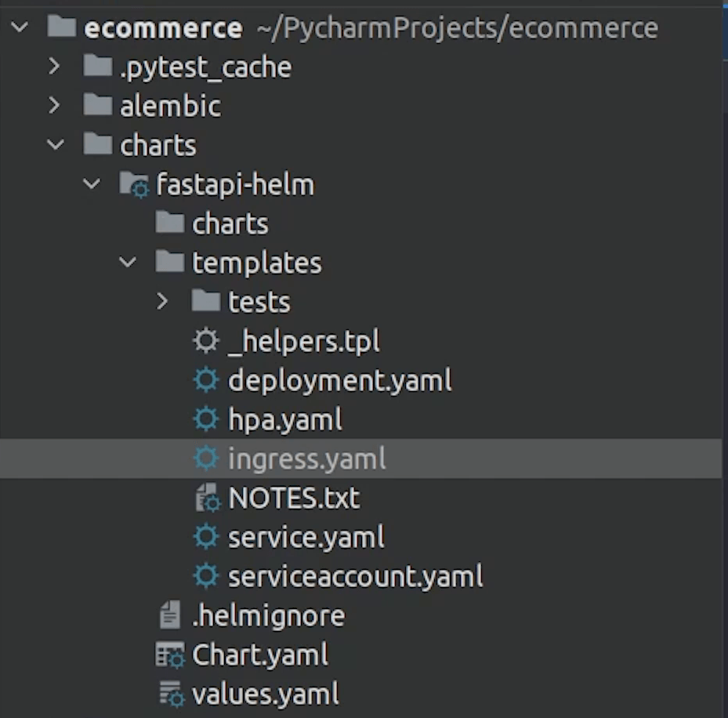Click the service.yaml gear file icon
This screenshot has height=718, width=728.
pos(205,538)
